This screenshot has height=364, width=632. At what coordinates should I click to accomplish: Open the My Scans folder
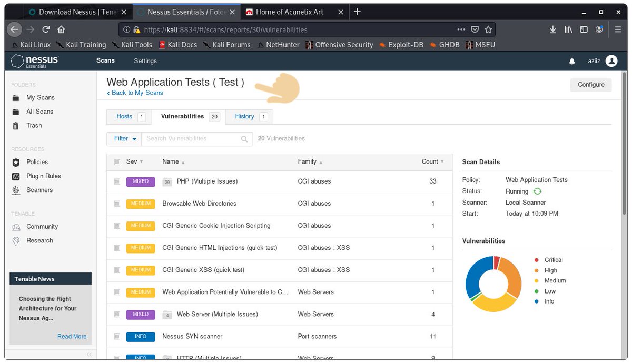pos(41,97)
